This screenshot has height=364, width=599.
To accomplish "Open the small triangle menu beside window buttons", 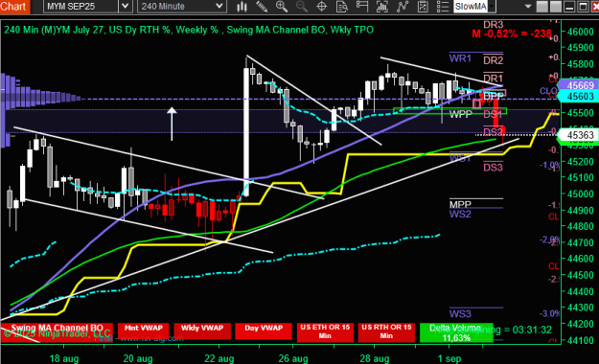I will (528, 7).
